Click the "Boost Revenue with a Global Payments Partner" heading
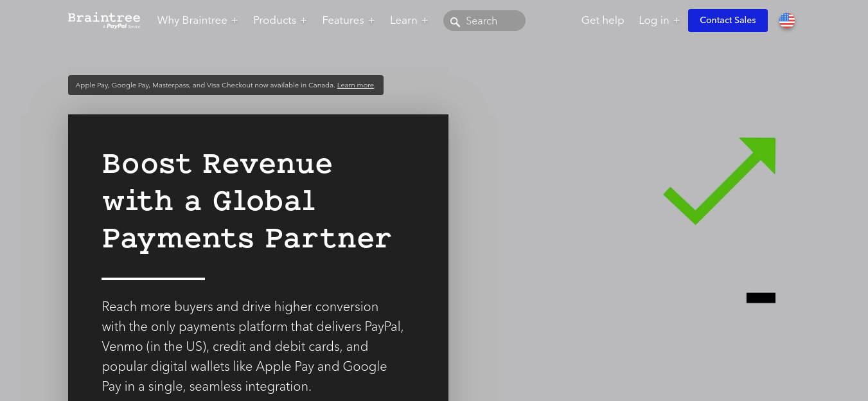This screenshot has height=401, width=868. pyautogui.click(x=247, y=201)
